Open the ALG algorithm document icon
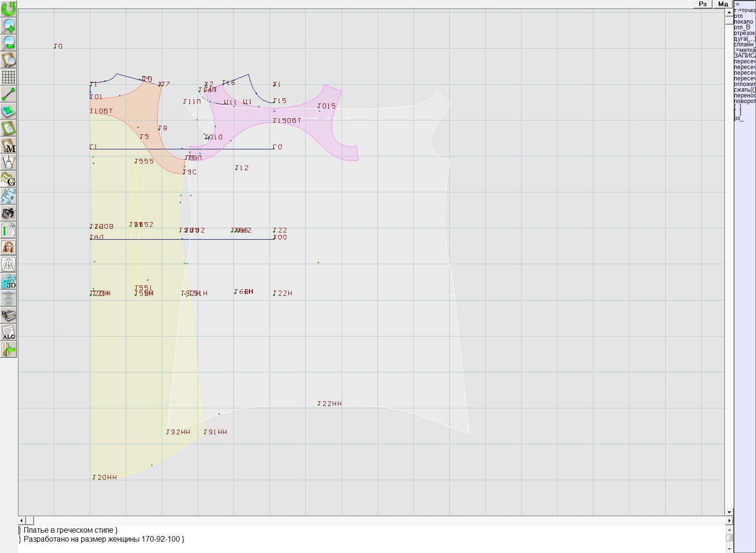The image size is (756, 553). point(9,332)
